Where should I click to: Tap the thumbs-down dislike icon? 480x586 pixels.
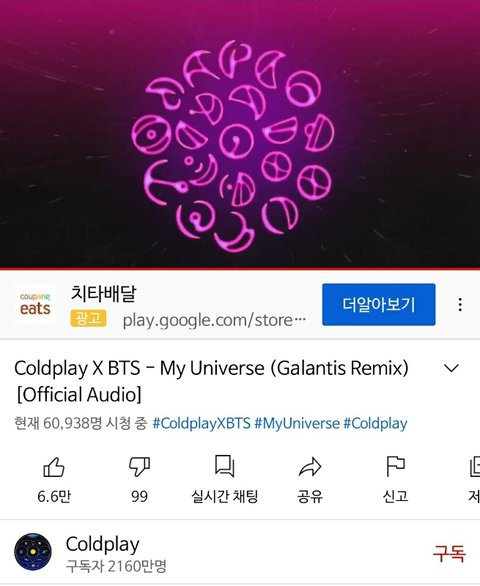(139, 467)
